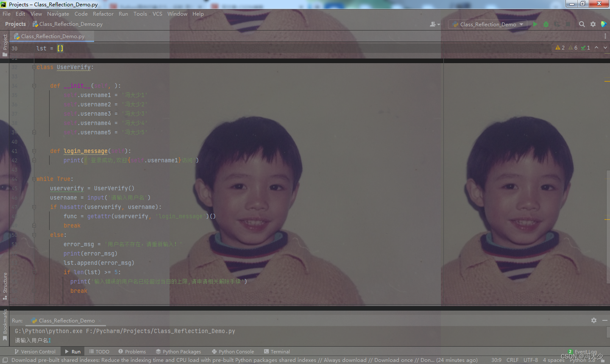Viewport: 610px width, 364px height.
Task: Open Run panel settings gear icon
Action: (x=593, y=320)
